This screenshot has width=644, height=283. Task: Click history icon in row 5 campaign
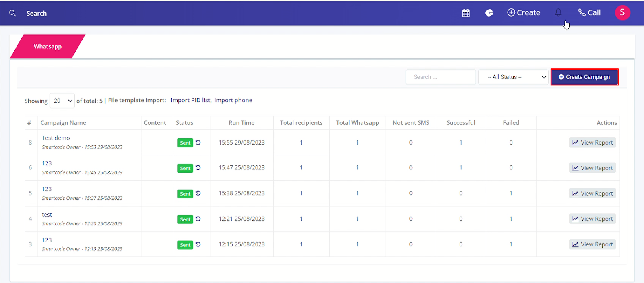pyautogui.click(x=198, y=193)
